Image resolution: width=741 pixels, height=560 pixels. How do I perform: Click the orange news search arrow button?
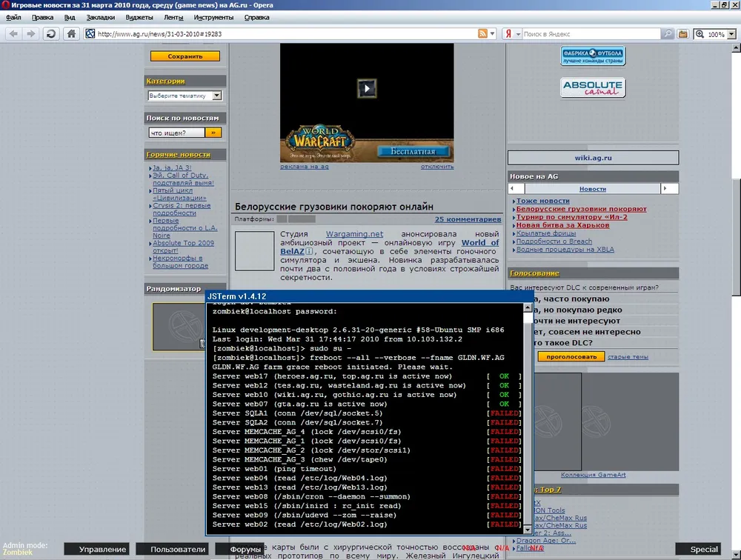[x=213, y=133]
